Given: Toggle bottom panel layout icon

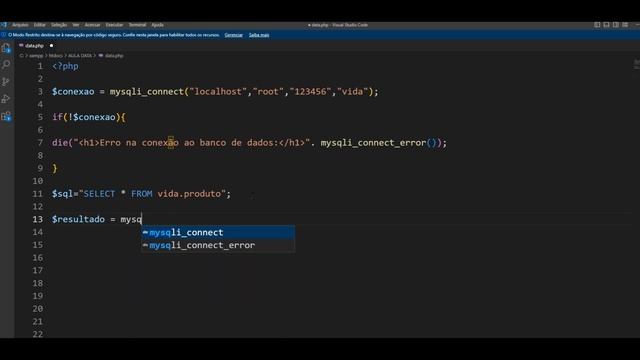Looking at the screenshot, I should [x=606, y=25].
